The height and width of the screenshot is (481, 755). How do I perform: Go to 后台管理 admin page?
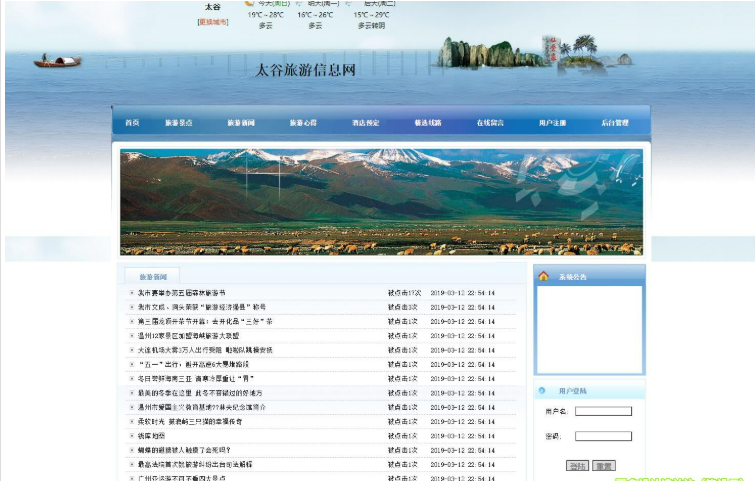(615, 123)
